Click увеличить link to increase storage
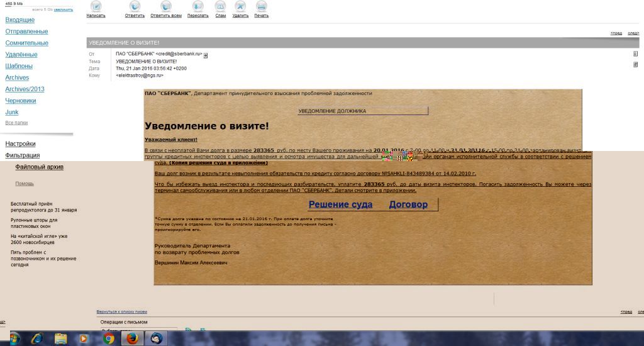 point(64,9)
